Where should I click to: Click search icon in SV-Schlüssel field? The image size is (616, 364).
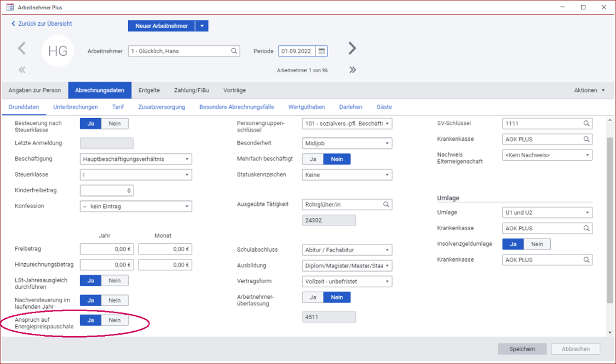(586, 124)
